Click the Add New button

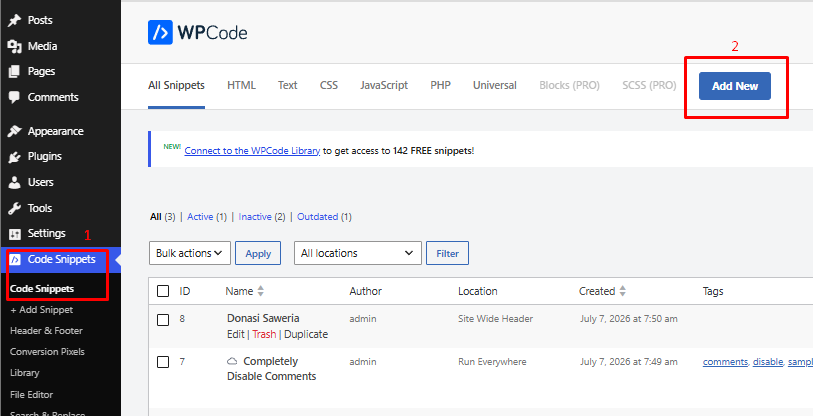point(735,86)
